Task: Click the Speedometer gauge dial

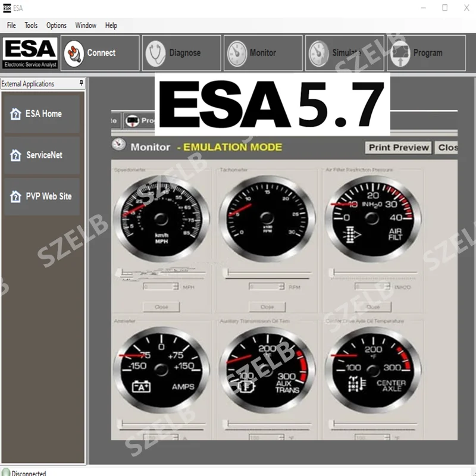Action: [x=161, y=218]
